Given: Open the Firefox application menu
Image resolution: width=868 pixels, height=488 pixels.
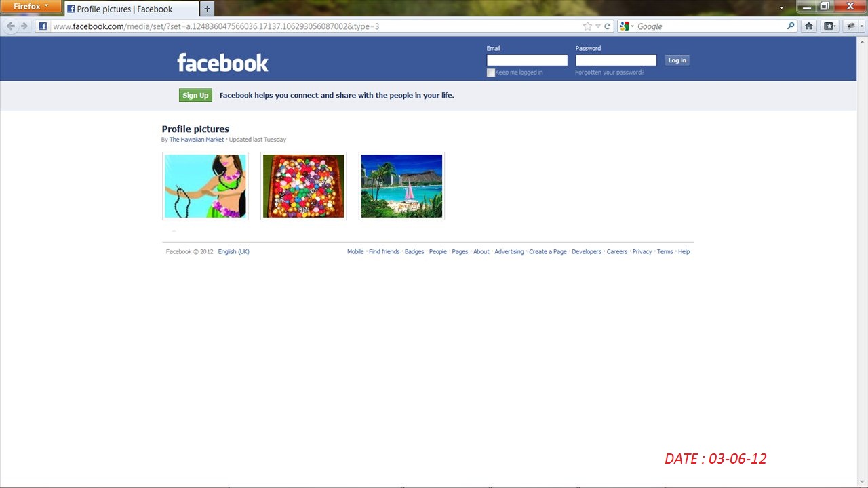Looking at the screenshot, I should (31, 7).
